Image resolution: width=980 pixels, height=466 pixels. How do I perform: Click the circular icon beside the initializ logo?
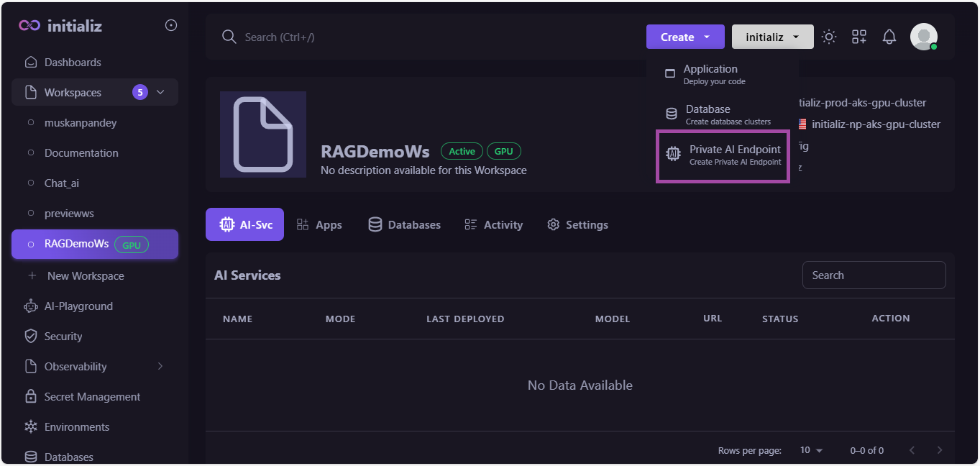[x=170, y=24]
